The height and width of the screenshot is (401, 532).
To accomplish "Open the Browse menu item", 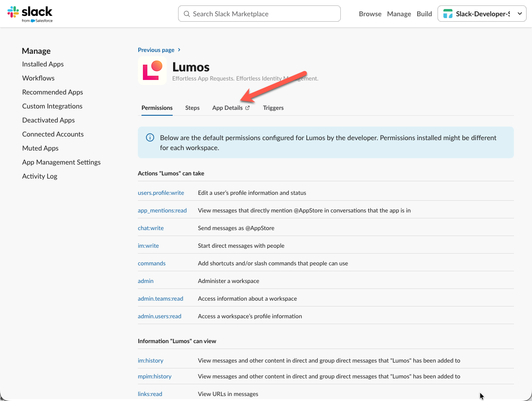I will point(370,14).
